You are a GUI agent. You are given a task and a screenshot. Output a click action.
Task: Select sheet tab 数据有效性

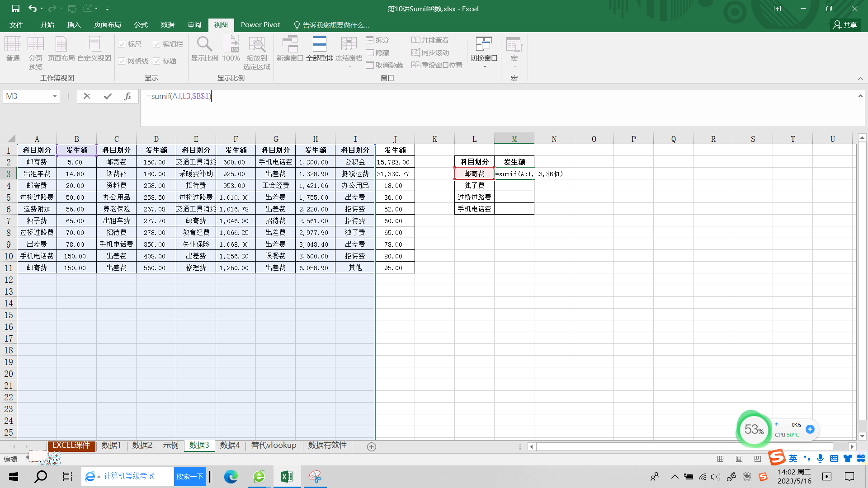[327, 446]
